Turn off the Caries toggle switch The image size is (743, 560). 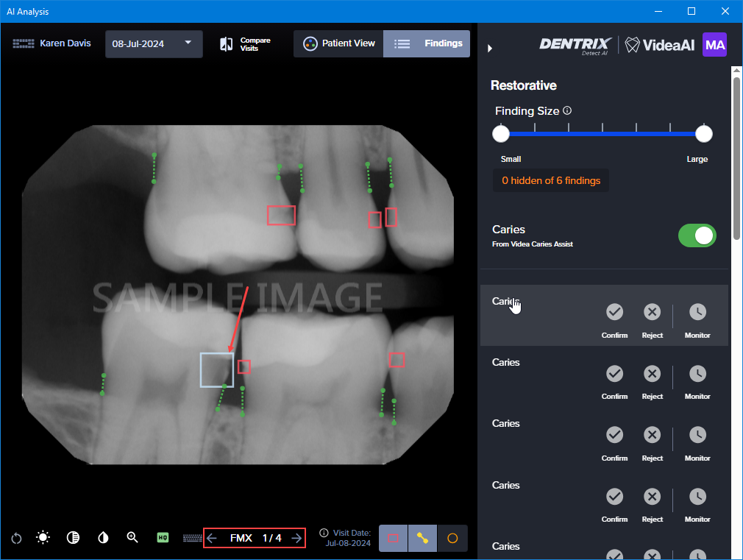tap(697, 235)
